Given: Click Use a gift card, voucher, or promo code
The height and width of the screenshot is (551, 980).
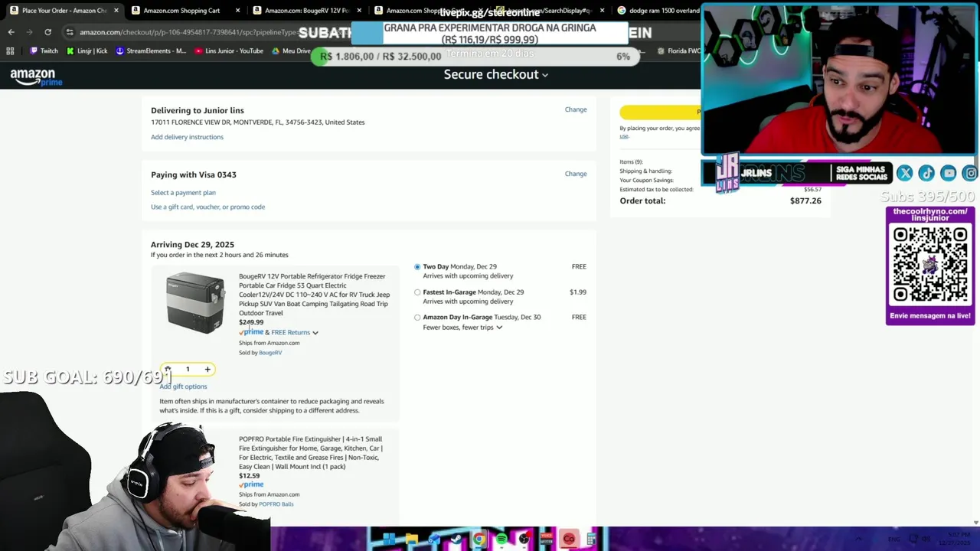Looking at the screenshot, I should coord(207,207).
